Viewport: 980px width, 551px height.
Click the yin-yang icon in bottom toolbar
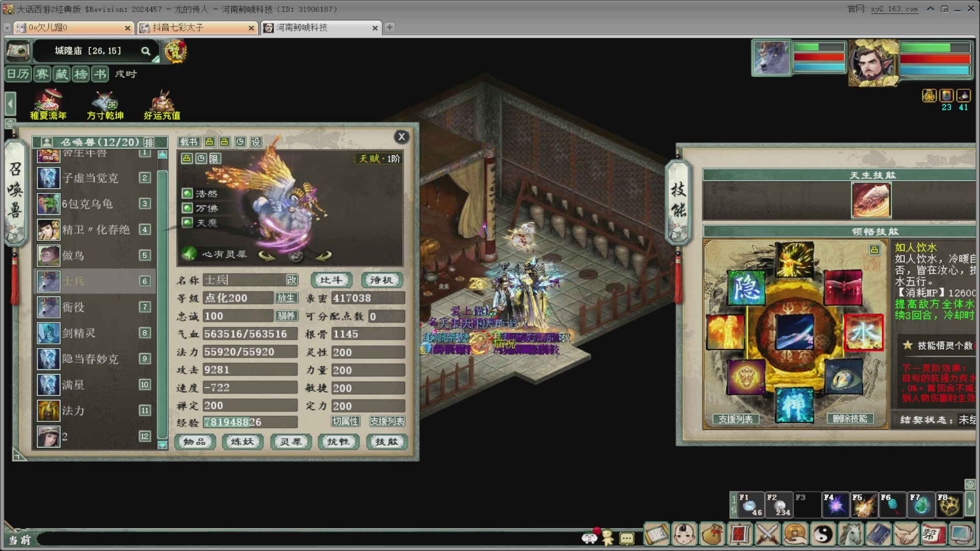tap(822, 535)
